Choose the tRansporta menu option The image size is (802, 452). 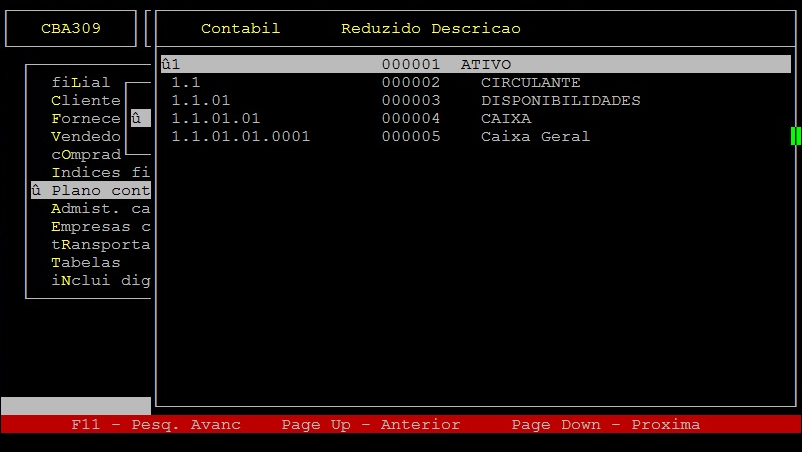[x=99, y=244]
